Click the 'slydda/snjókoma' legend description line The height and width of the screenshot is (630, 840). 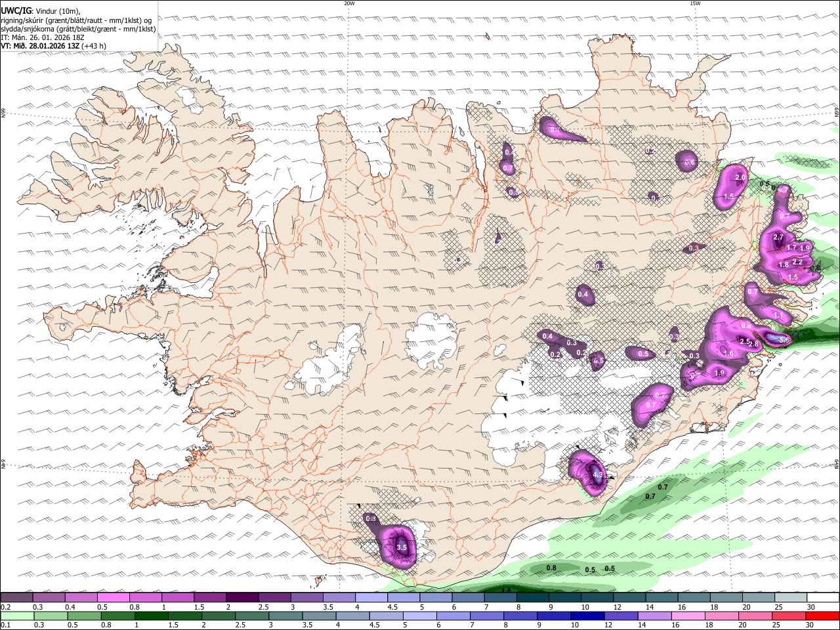(x=78, y=29)
